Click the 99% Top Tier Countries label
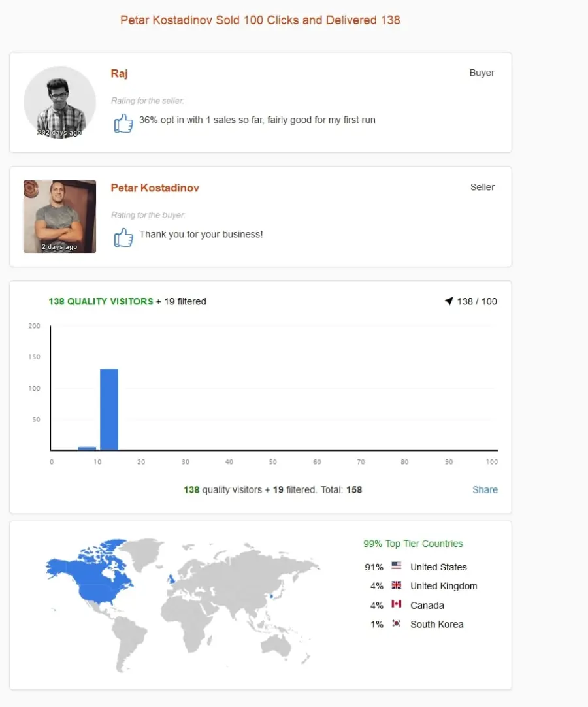The height and width of the screenshot is (707, 588). pyautogui.click(x=413, y=544)
